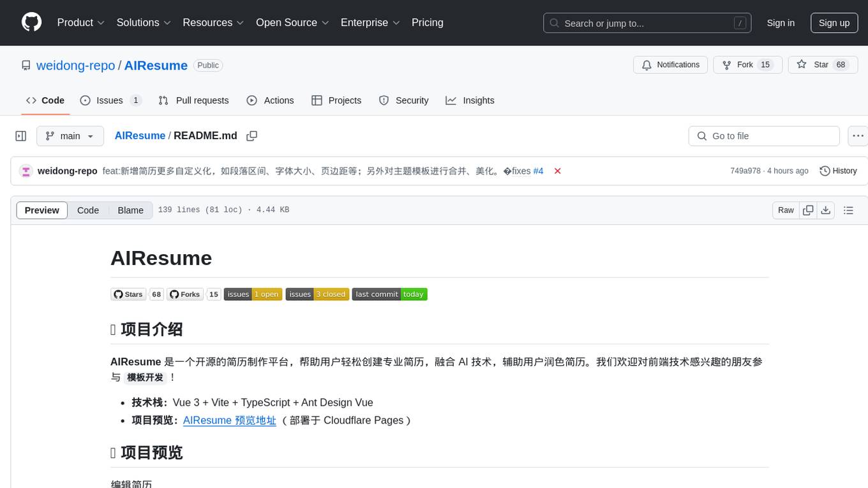
Task: Open commit author name weidong-repo
Action: tap(68, 171)
